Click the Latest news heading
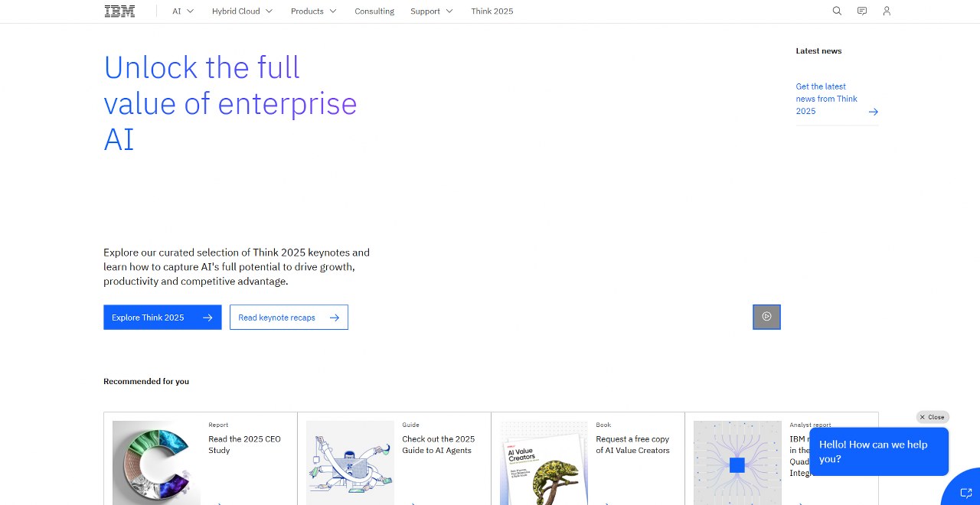Viewport: 980px width, 505px height. 818,50
